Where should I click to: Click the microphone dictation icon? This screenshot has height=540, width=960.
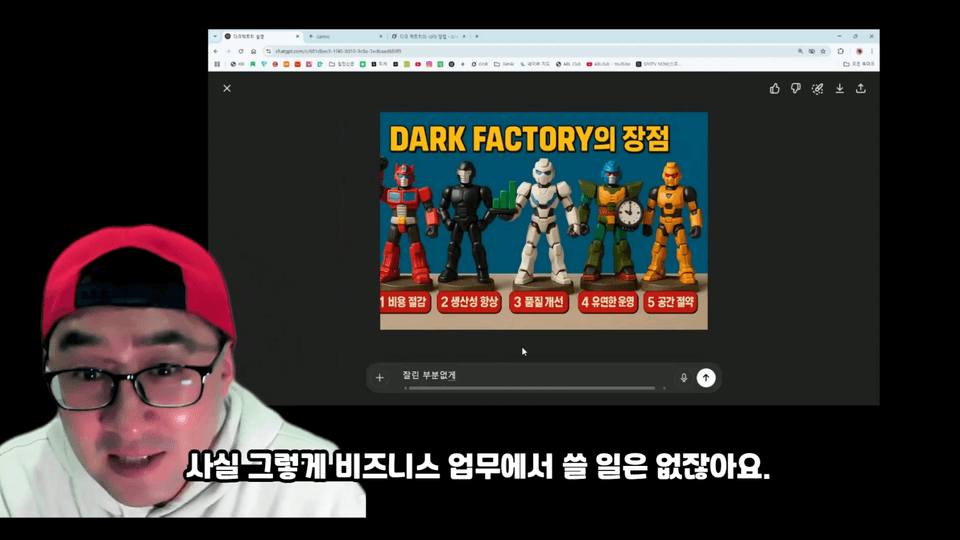[x=684, y=378]
